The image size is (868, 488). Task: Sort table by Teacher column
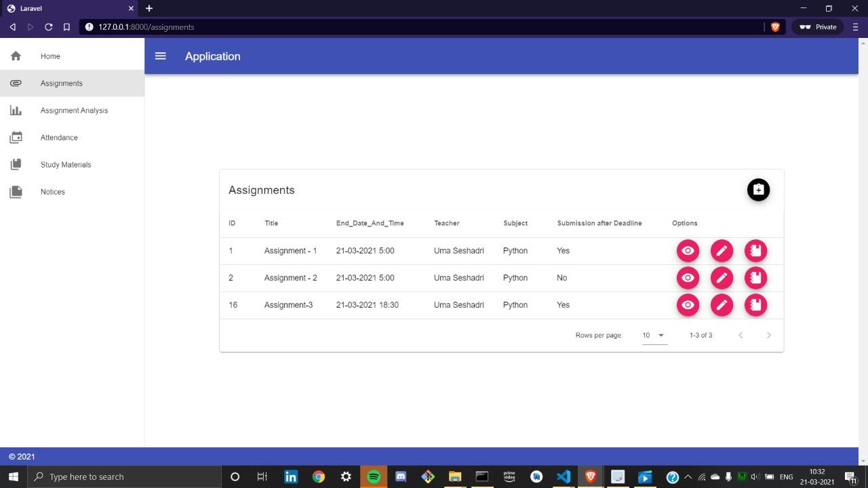pyautogui.click(x=447, y=223)
